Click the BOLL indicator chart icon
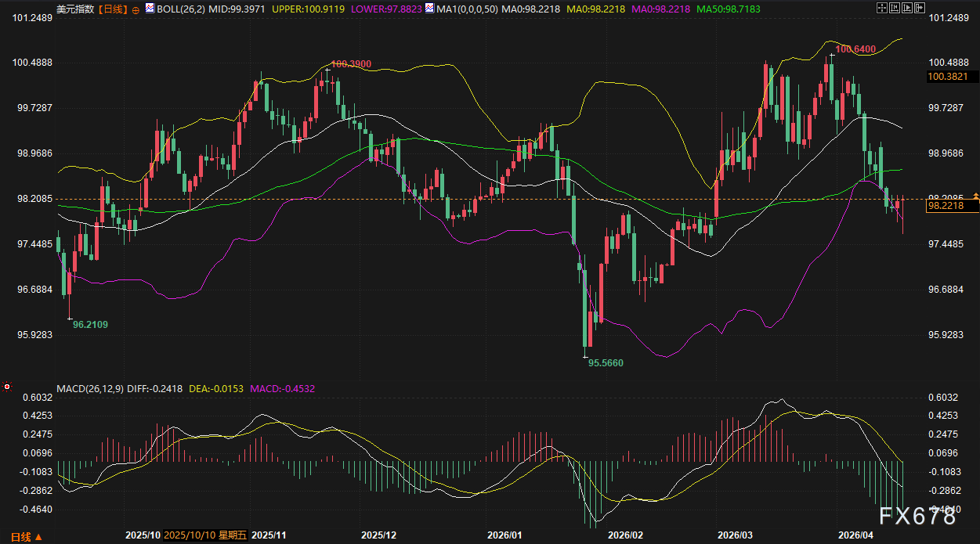Image resolution: width=980 pixels, height=544 pixels. [x=150, y=9]
